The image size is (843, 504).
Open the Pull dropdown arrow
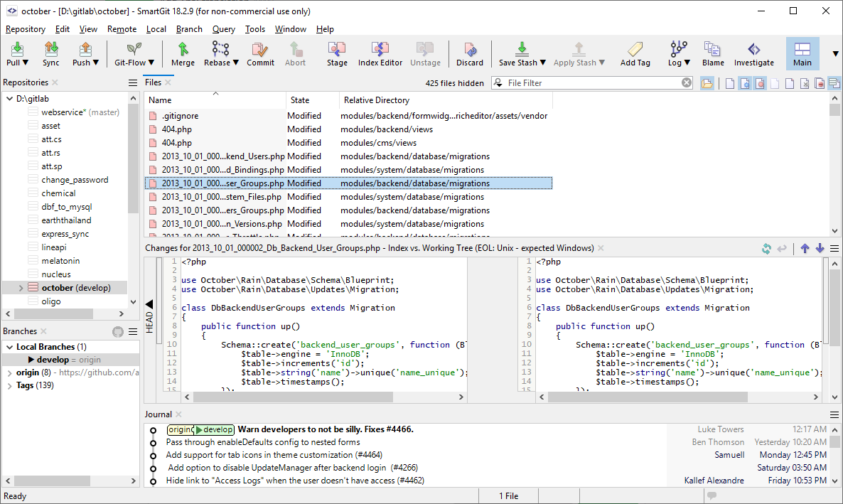26,63
